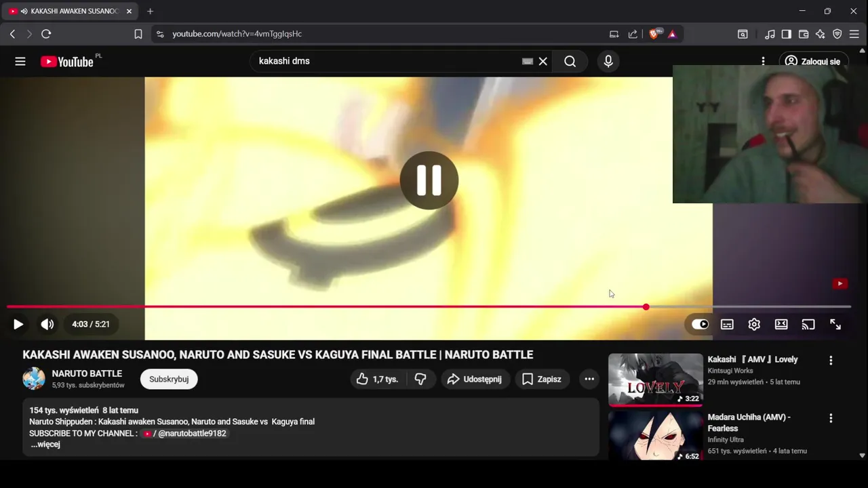Click the Infinity Ultra channel name
868x488 pixels.
click(x=726, y=440)
